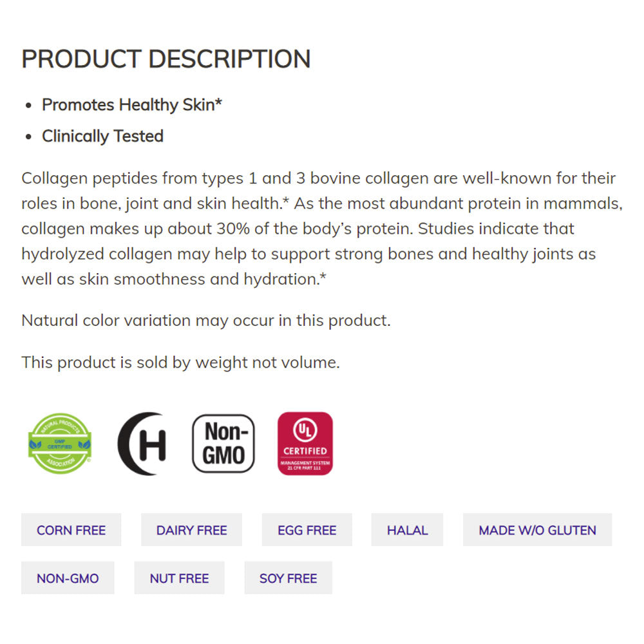644x644 pixels.
Task: Click the Halal crescent H icon
Action: pyautogui.click(x=143, y=444)
